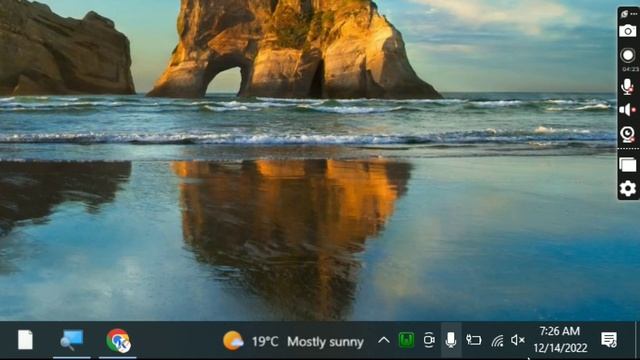640x360 pixels.
Task: Click the sun and cloud weather icon
Action: pyautogui.click(x=233, y=341)
